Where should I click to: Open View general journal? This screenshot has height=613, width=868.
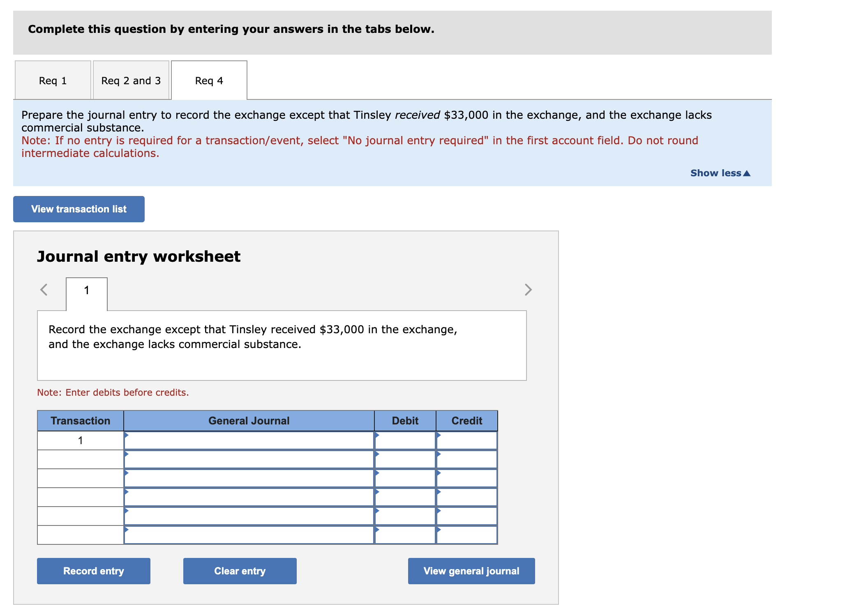click(x=471, y=571)
